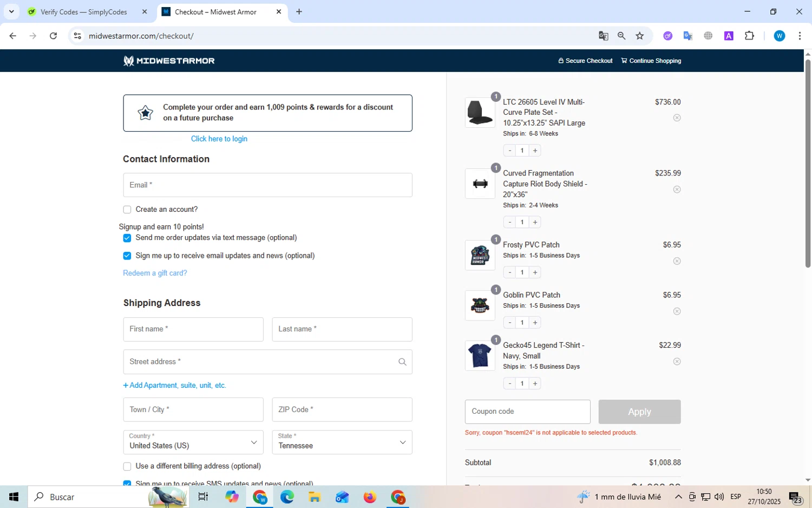Screen dimensions: 812x508
Task: Open the Chrome three-dot menu
Action: tap(800, 36)
